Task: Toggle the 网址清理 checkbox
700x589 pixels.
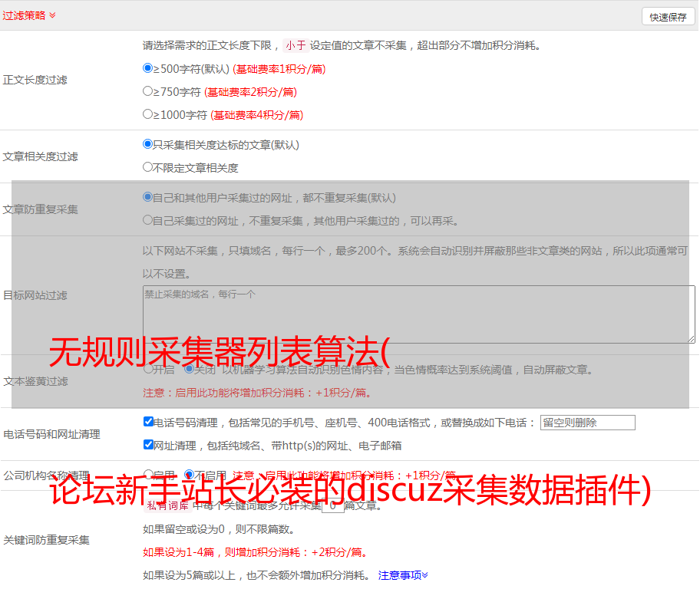Action: click(x=148, y=445)
